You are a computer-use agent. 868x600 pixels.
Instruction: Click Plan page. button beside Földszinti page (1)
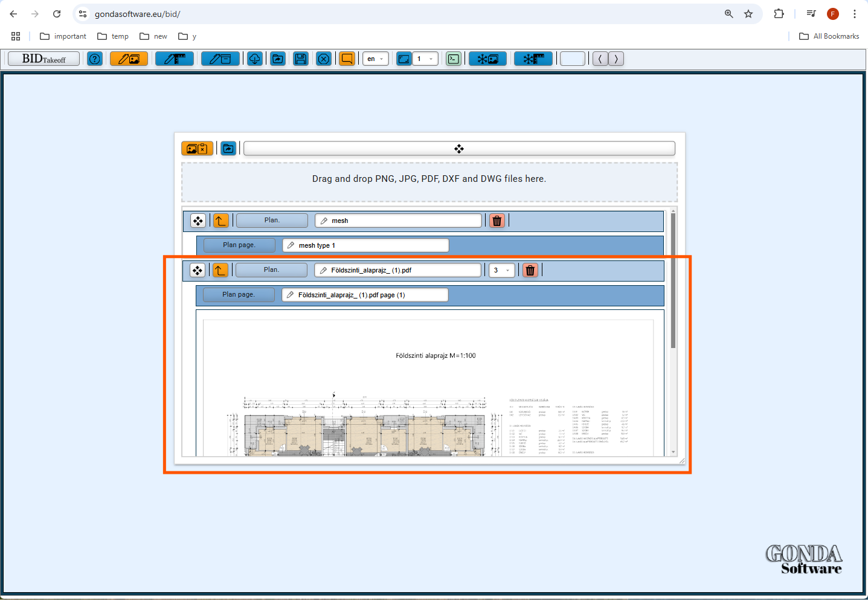pos(239,294)
